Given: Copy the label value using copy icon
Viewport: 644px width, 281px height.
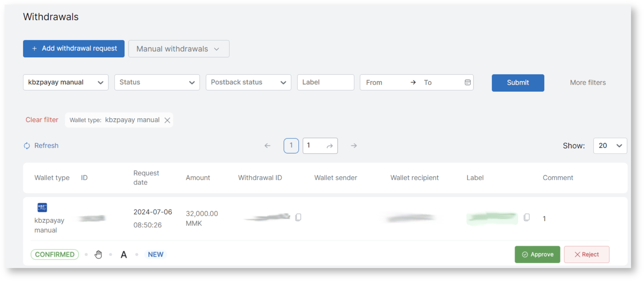Looking at the screenshot, I should tap(526, 217).
